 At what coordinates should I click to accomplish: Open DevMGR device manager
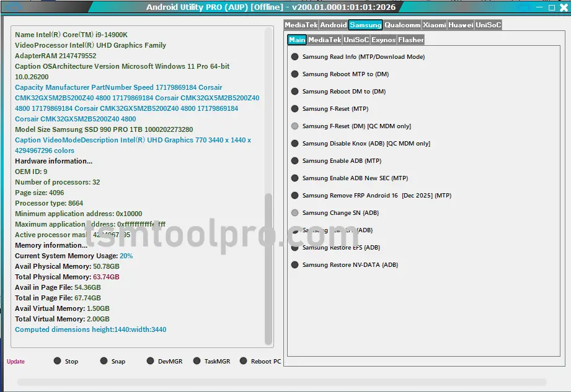coord(164,361)
